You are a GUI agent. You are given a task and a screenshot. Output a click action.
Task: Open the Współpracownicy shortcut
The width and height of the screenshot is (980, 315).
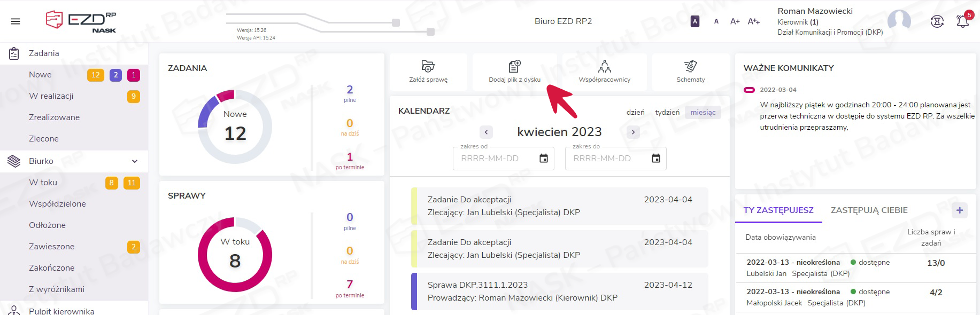(604, 67)
